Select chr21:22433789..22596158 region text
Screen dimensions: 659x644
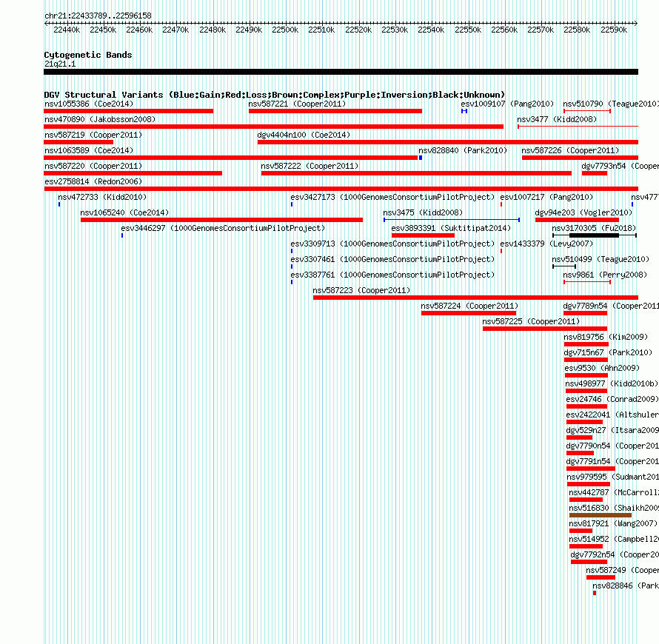point(98,16)
